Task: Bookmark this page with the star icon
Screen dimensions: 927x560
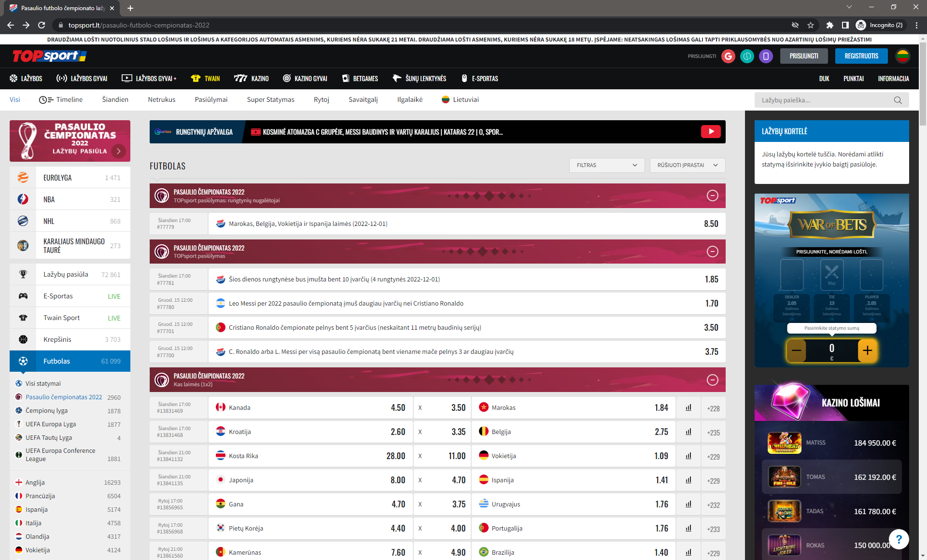Action: click(x=811, y=25)
